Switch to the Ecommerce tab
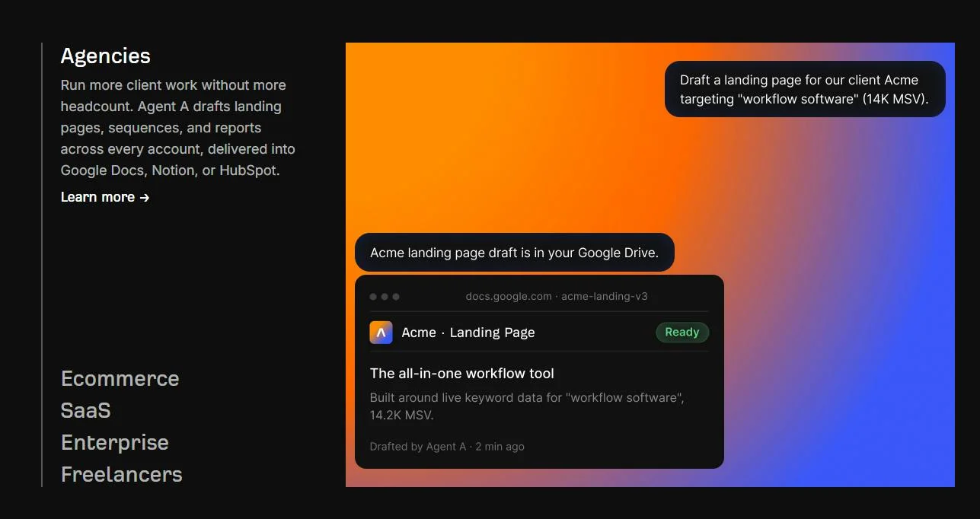Image resolution: width=980 pixels, height=519 pixels. tap(120, 378)
